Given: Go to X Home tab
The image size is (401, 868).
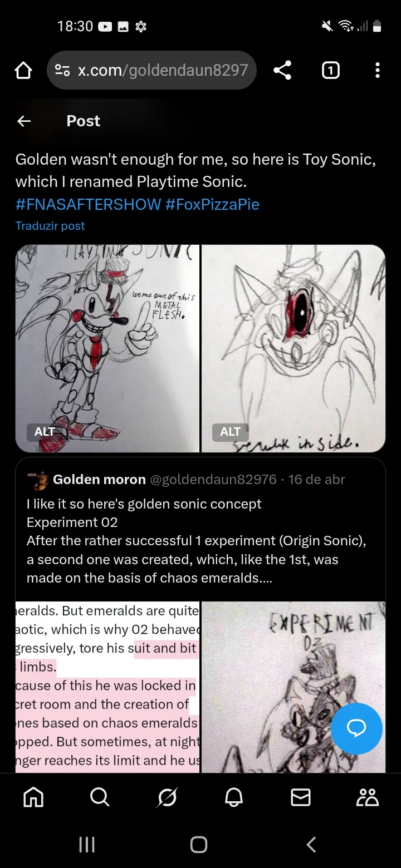Looking at the screenshot, I should point(33,798).
